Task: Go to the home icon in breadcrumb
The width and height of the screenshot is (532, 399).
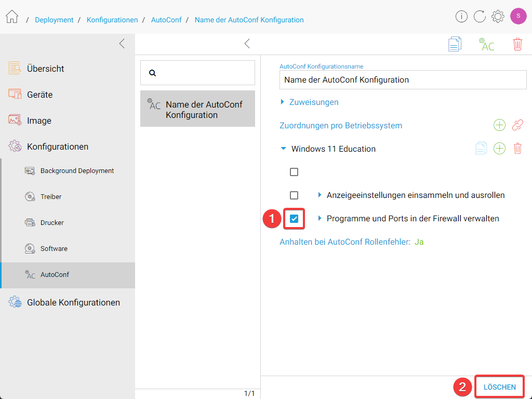Action: 12,17
